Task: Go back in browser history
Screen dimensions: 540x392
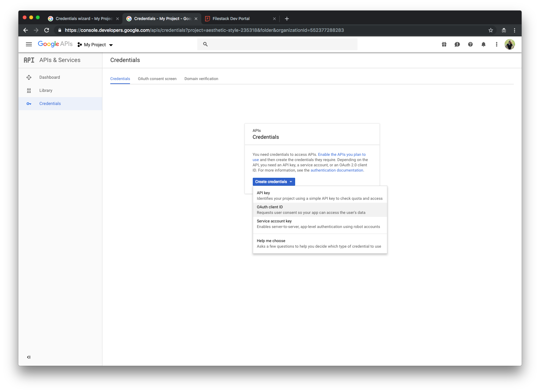Action: [26, 30]
